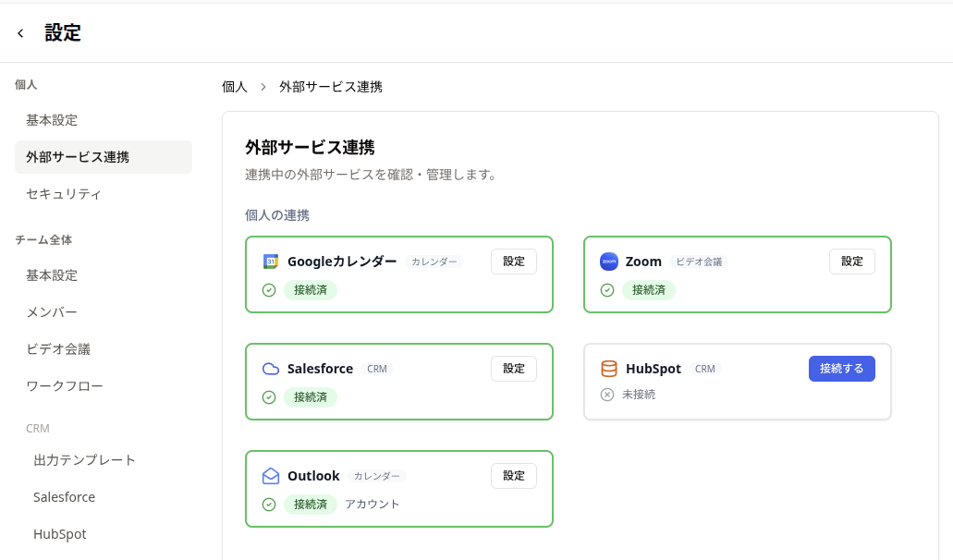953x560 pixels.
Task: Click the CRM sidebar section label
Action: (38, 429)
